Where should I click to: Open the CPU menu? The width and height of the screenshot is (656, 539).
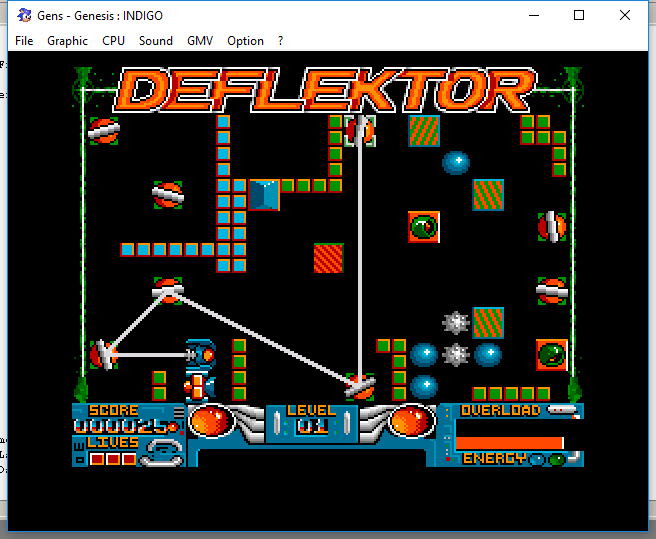pos(113,41)
